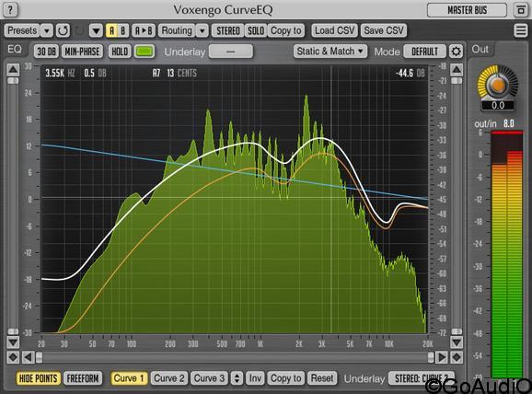Viewport: 532px width, 394px height.
Task: Click the right arrow of horizontal frequency scroller
Action: (442, 357)
